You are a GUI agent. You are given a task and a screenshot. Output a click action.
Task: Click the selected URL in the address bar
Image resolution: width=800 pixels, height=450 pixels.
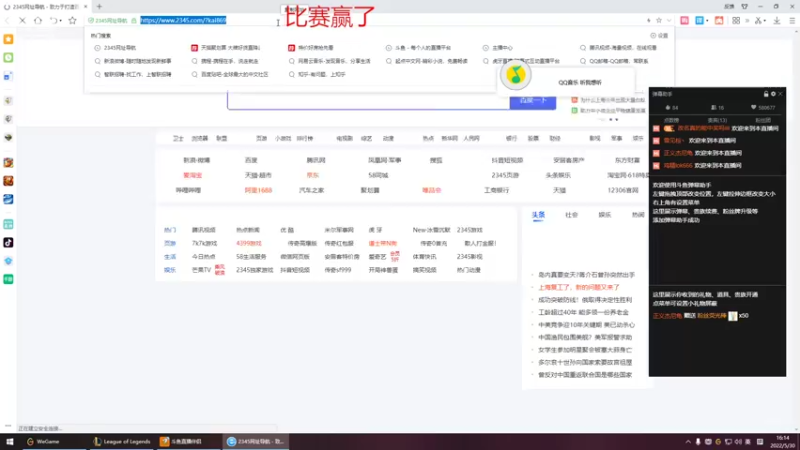pyautogui.click(x=183, y=20)
